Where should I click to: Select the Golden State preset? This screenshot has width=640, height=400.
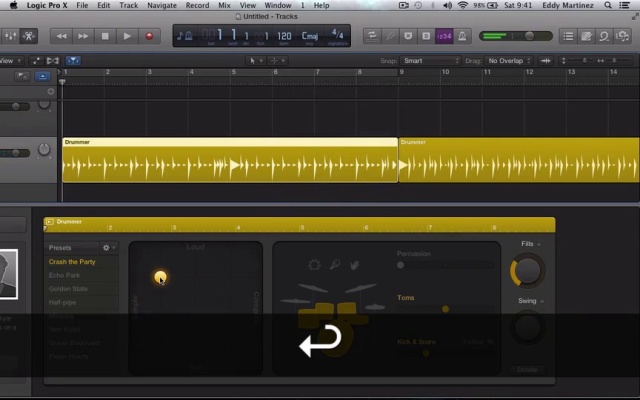[x=68, y=289]
